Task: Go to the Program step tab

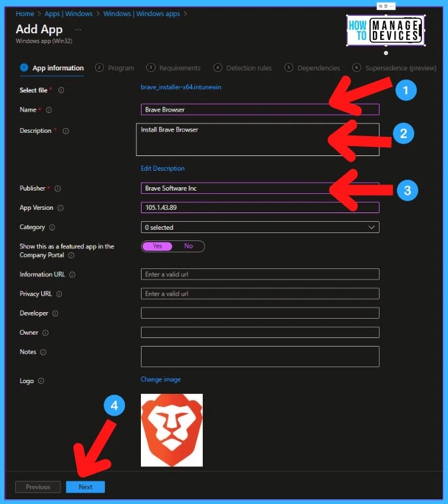Action: (114, 68)
